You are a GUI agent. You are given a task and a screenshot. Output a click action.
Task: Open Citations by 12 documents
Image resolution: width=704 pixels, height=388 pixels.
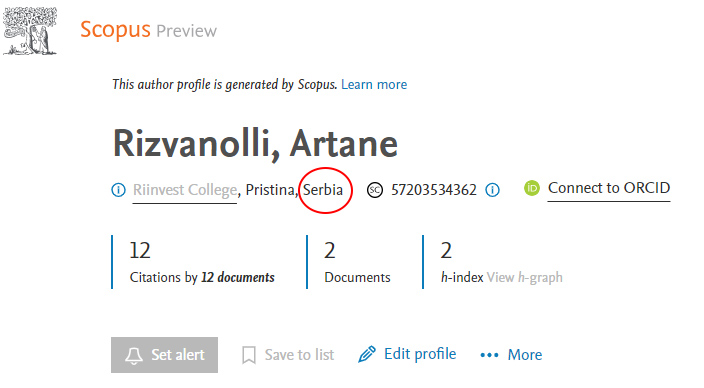click(202, 278)
